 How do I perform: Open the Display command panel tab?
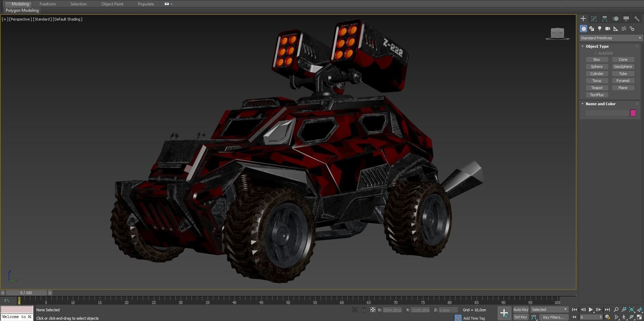click(x=626, y=19)
